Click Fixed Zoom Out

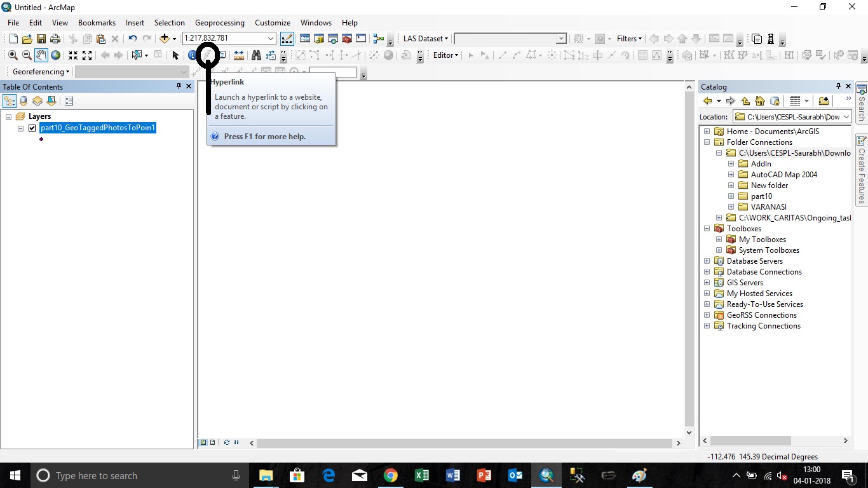coord(87,55)
